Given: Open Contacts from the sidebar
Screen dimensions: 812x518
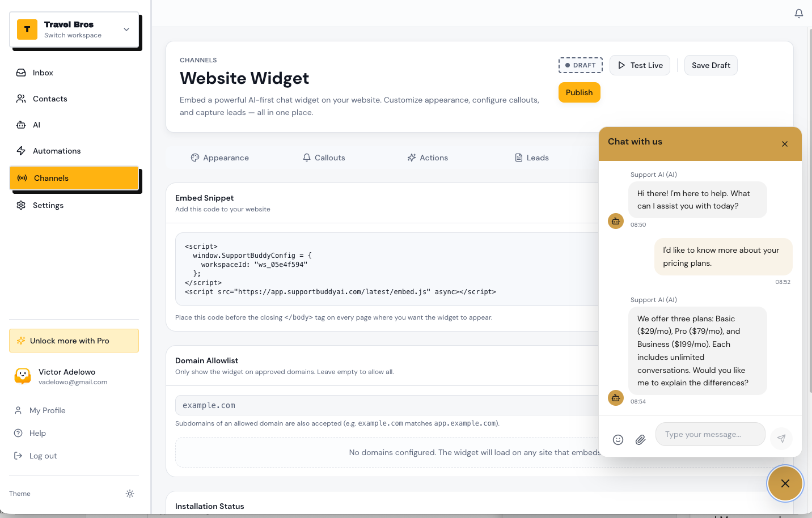Looking at the screenshot, I should [x=74, y=99].
